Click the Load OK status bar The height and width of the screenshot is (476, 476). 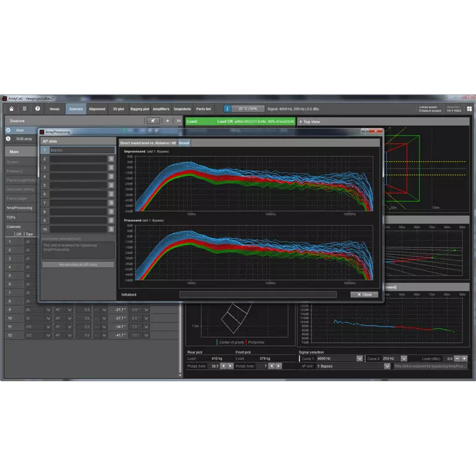pyautogui.click(x=240, y=121)
